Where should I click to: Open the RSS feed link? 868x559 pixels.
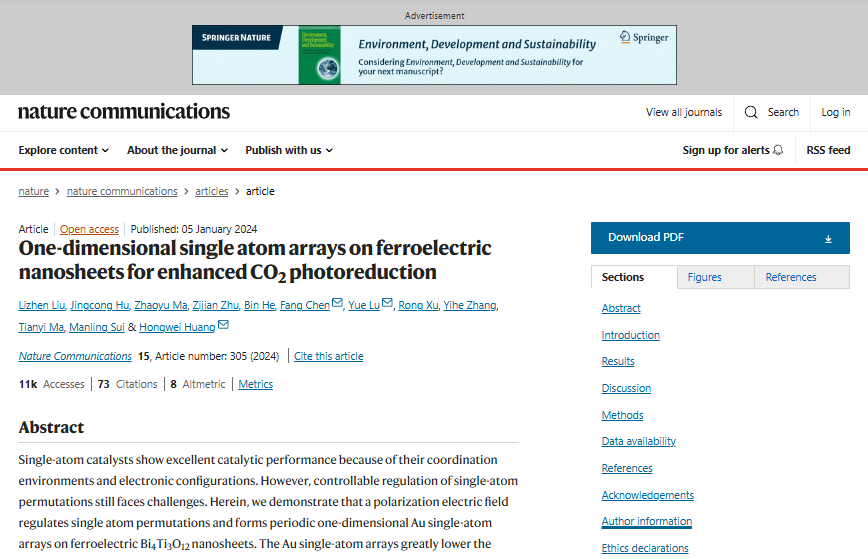tap(828, 150)
